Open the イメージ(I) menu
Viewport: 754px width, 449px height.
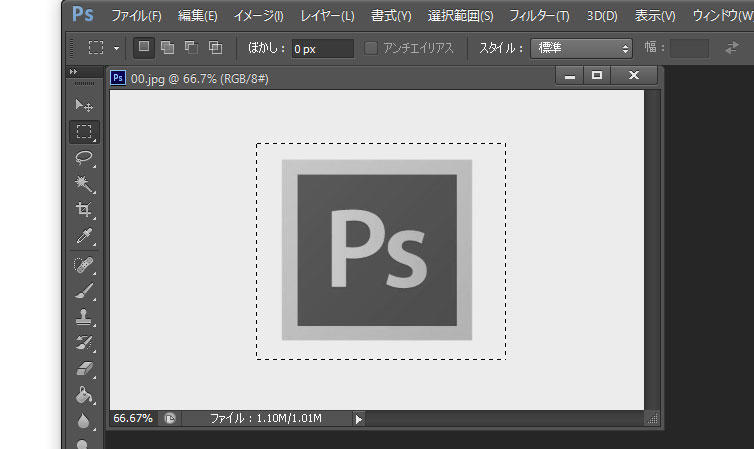(x=259, y=16)
